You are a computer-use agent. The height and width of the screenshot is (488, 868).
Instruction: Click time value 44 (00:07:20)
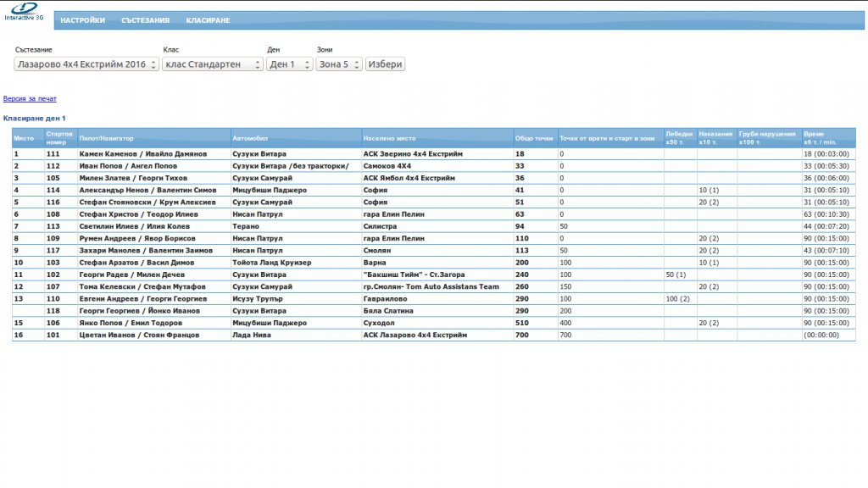[826, 226]
